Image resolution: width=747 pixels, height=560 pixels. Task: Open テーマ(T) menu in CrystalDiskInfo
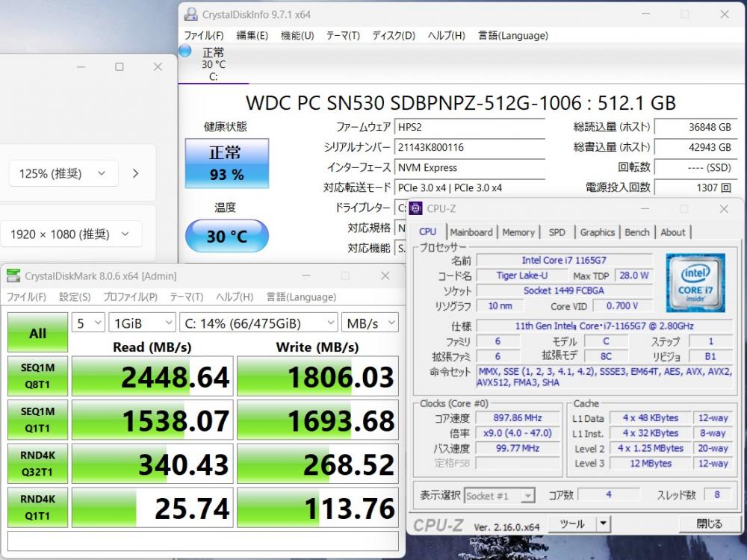343,35
